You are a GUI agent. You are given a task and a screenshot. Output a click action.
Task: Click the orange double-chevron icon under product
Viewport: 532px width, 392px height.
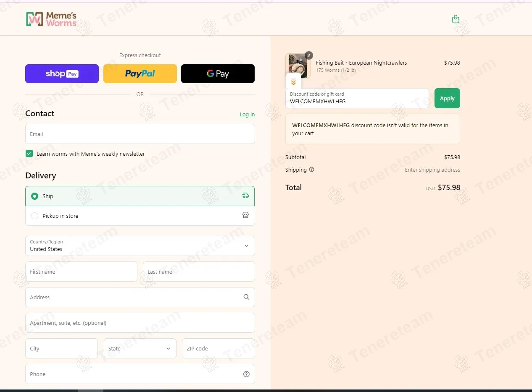pos(293,82)
